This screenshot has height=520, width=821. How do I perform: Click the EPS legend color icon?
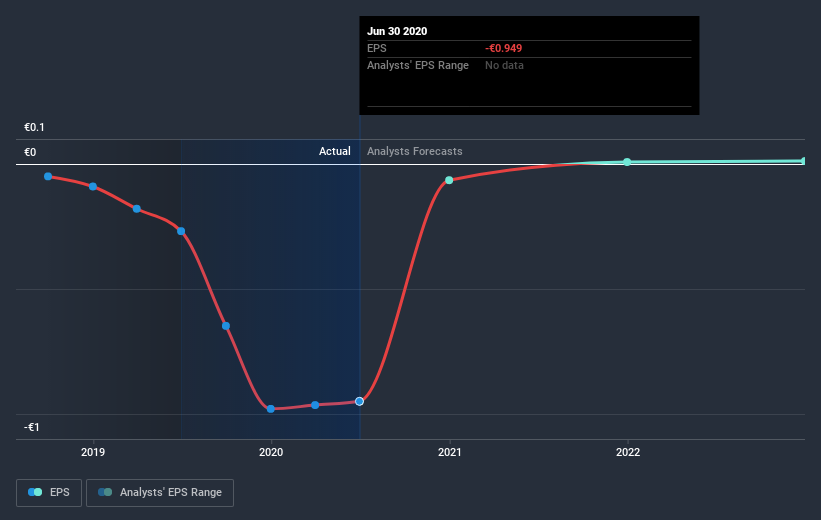(35, 492)
